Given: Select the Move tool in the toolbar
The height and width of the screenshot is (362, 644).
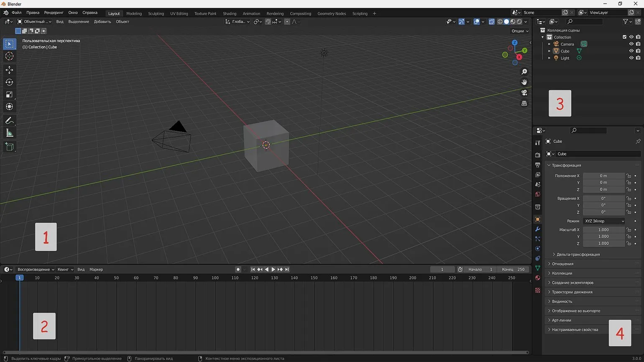Looking at the screenshot, I should click(x=9, y=70).
